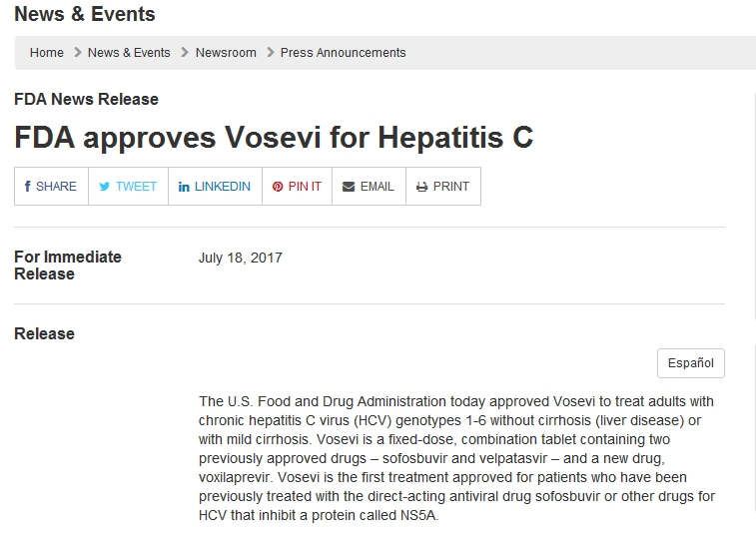Viewport: 756px width, 534px height.
Task: Click the FDA approves Vosevi headline
Action: 274,137
